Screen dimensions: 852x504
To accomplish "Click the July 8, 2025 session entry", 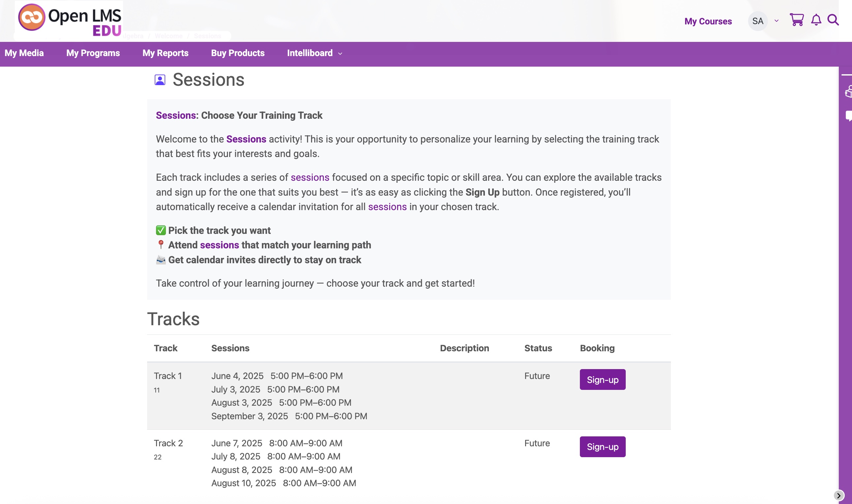I will (x=276, y=457).
